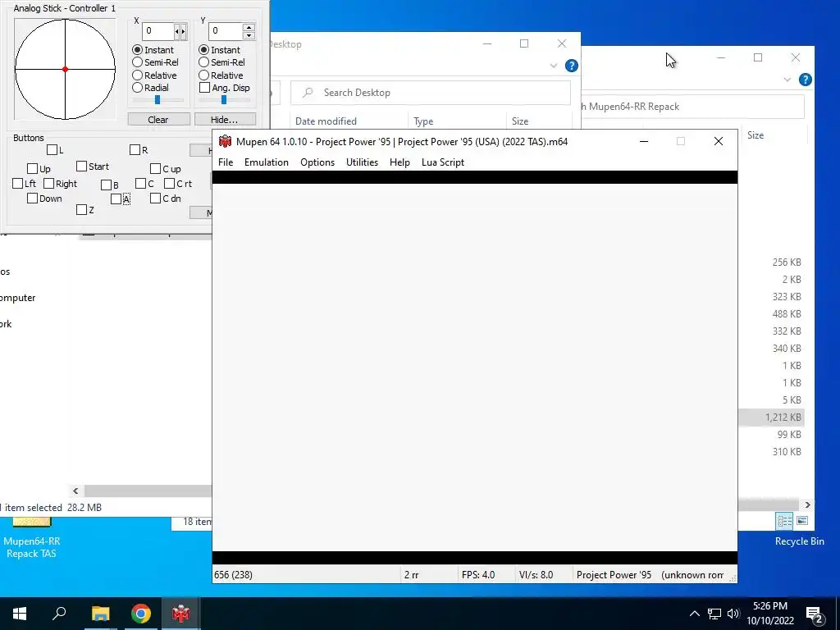Open the Help menu in Mupen 64

click(399, 162)
